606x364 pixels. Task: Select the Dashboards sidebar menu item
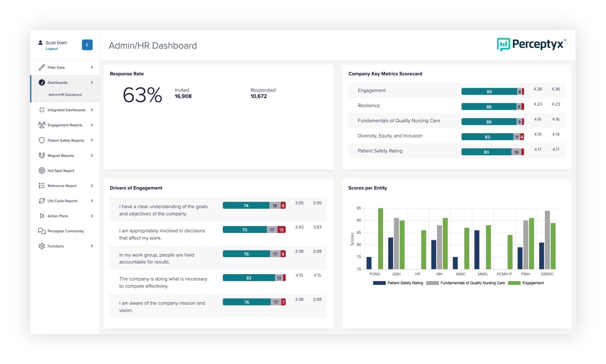pyautogui.click(x=57, y=82)
